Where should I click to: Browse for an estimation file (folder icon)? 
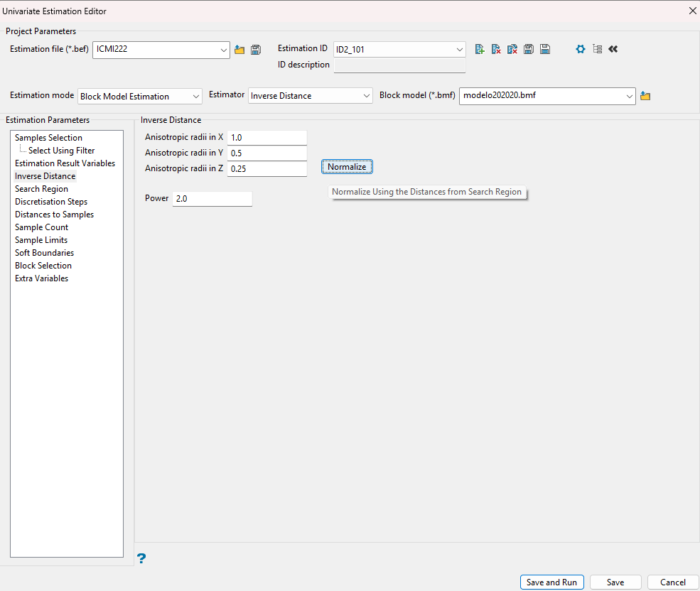pyautogui.click(x=239, y=50)
